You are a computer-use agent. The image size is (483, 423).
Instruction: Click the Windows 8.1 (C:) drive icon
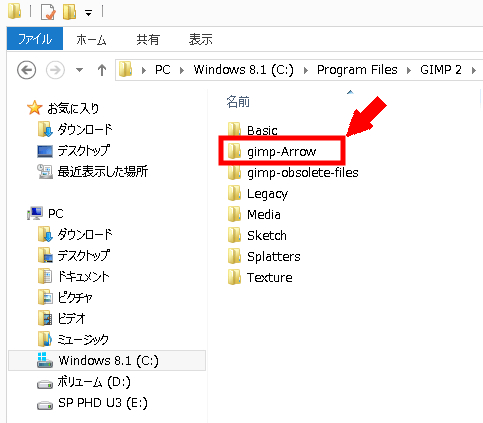click(45, 360)
